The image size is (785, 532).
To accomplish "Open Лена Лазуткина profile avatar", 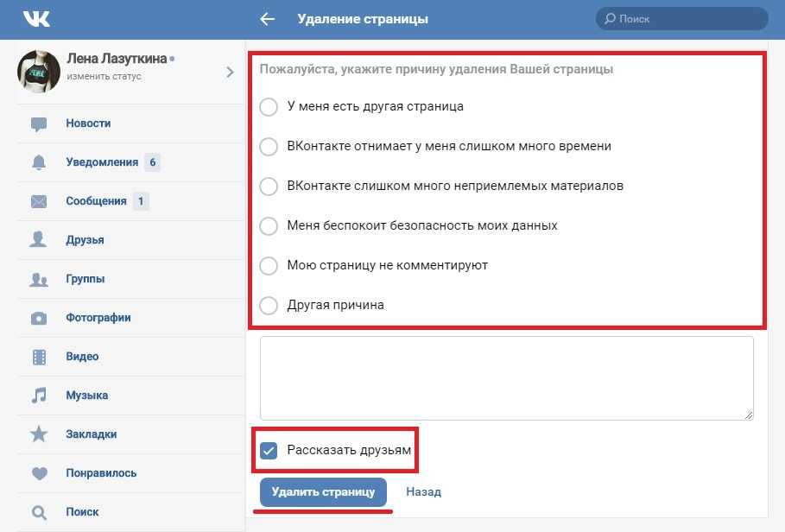I will 39,72.
